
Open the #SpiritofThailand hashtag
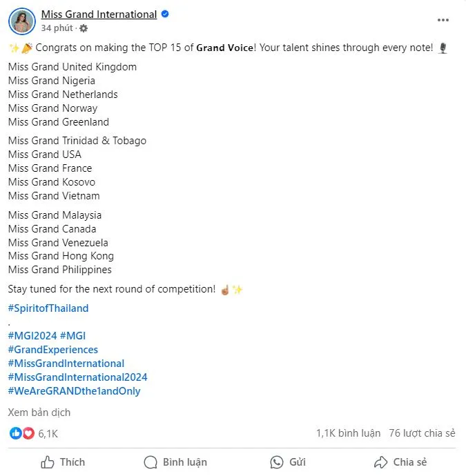click(x=48, y=308)
